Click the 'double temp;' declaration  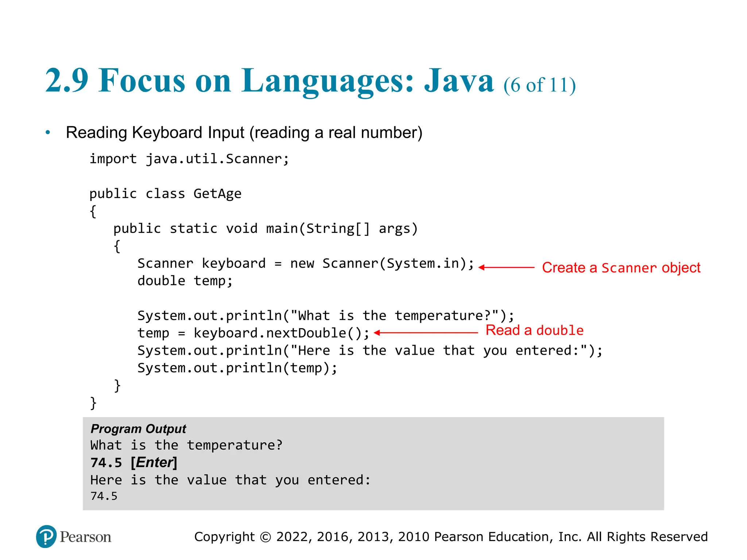[x=185, y=281]
